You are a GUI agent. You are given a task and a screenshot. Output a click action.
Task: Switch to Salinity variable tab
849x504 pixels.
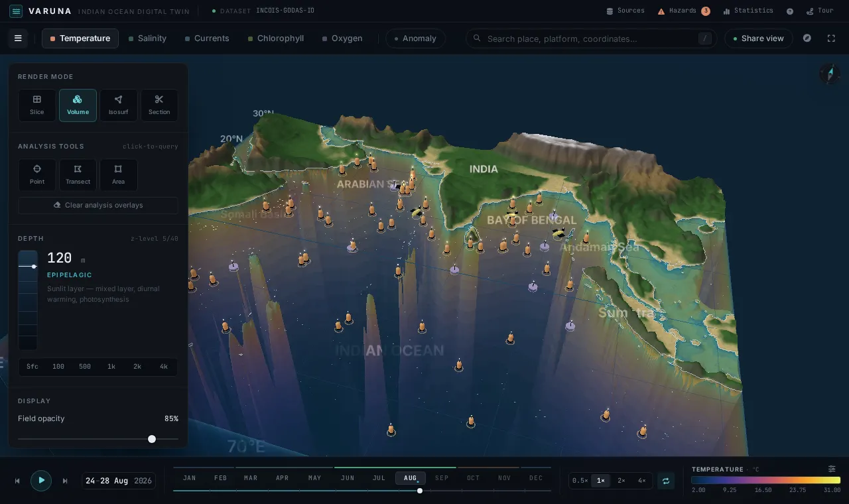pyautogui.click(x=147, y=38)
